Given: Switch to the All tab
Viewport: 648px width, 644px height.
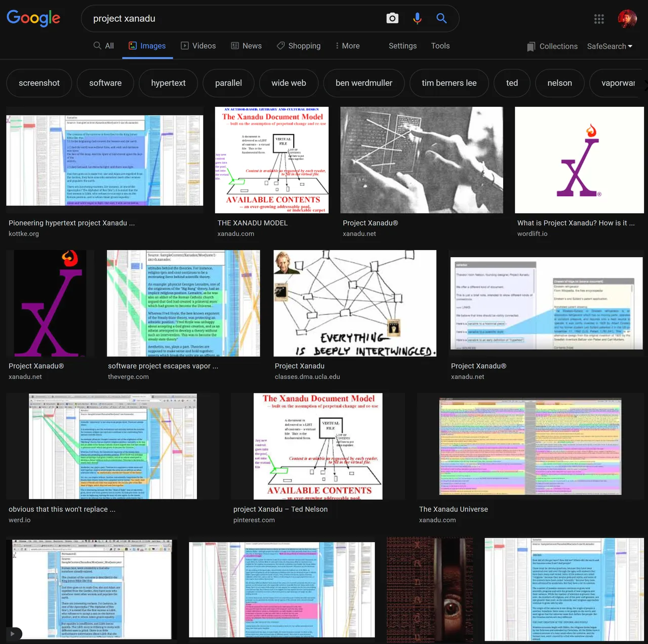Looking at the screenshot, I should coord(103,46).
